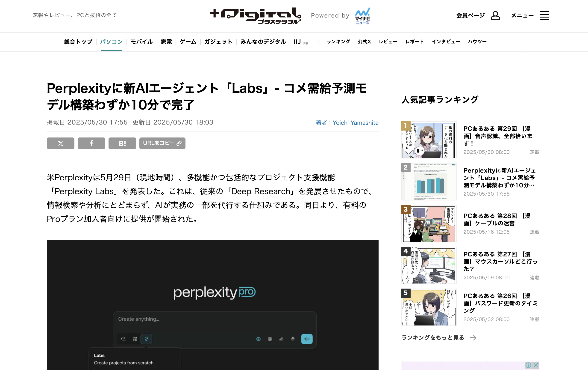
Task: Click the 掲載日 2025/05/30 17:55 date text
Action: [87, 122]
